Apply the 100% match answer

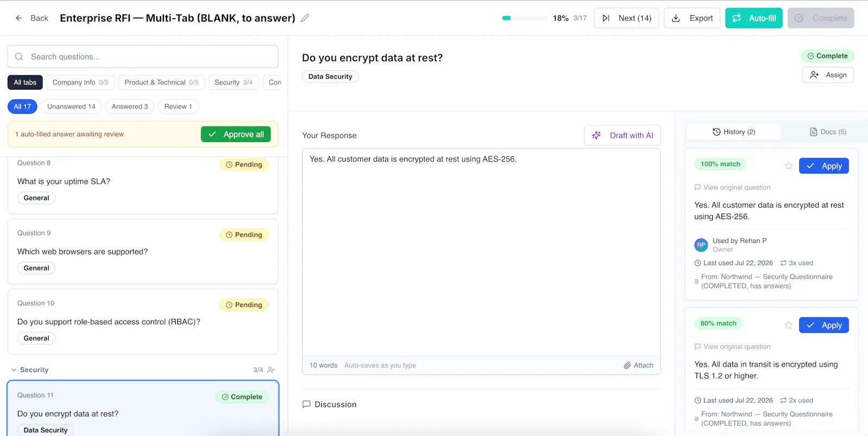tap(824, 166)
